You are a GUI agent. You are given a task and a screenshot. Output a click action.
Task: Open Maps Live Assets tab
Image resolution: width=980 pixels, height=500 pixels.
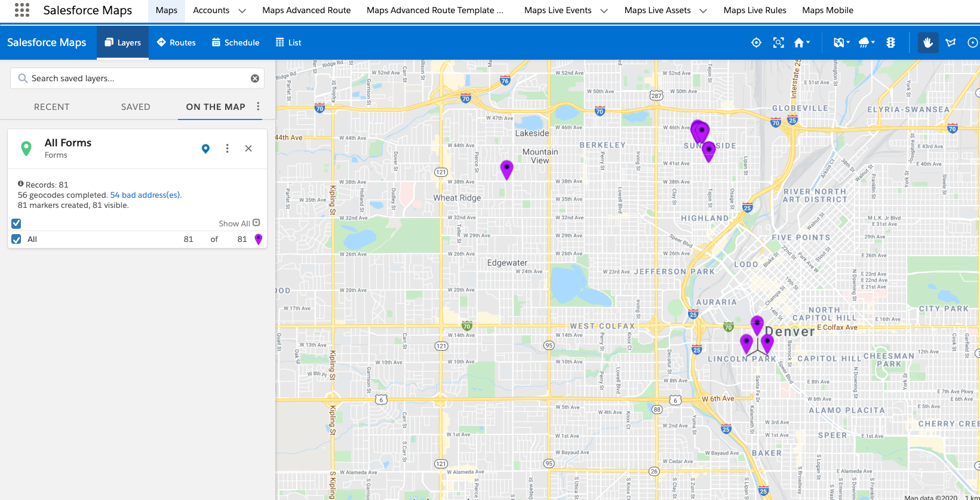(x=658, y=10)
